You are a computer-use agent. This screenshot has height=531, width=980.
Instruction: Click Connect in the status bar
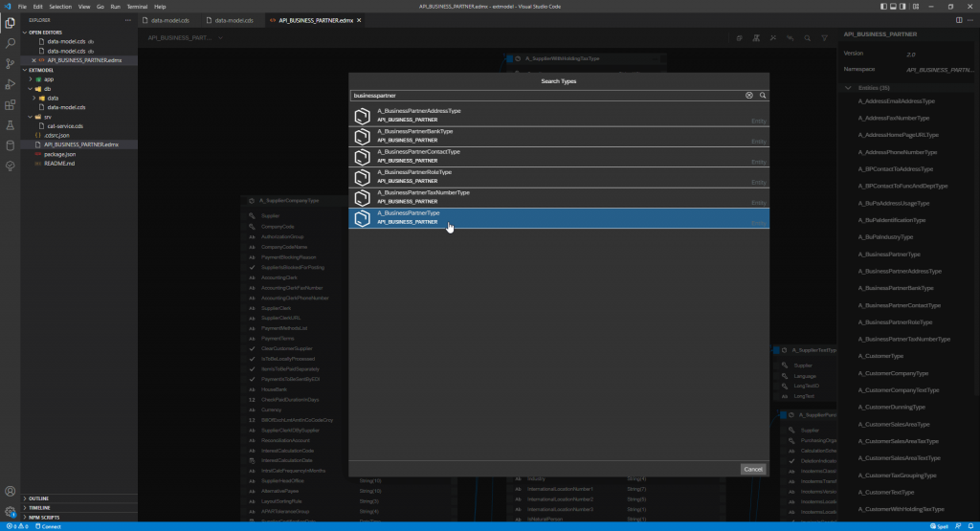tap(48, 526)
